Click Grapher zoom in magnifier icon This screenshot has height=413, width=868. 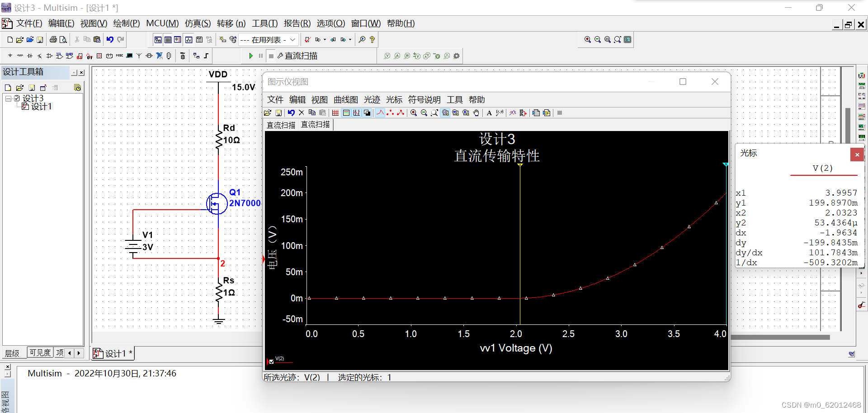pyautogui.click(x=414, y=113)
